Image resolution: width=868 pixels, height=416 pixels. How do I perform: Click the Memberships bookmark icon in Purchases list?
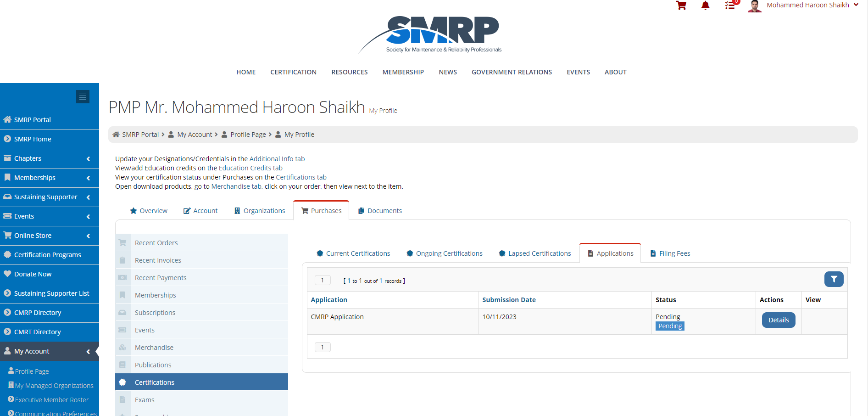[x=122, y=295]
